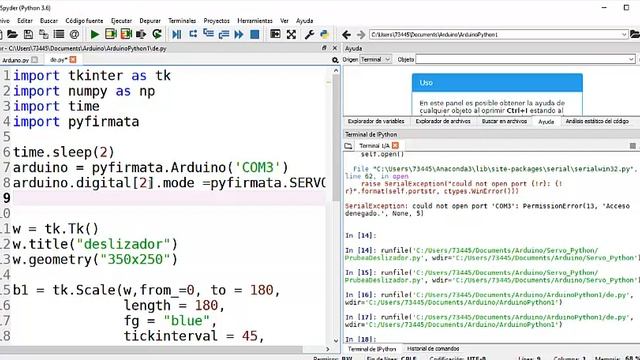Click the console browse tabs folder icon
The height and width of the screenshot is (360, 640).
coord(348,146)
